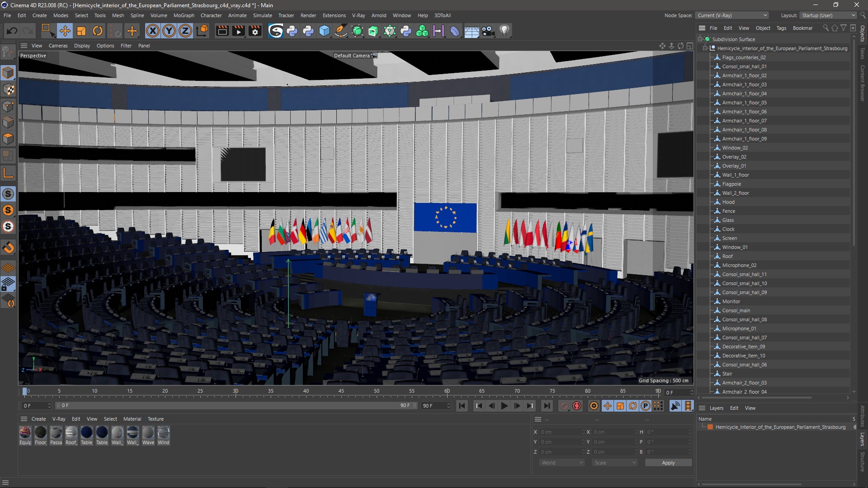Open the Scale mode dropdown
868x488 pixels.
point(615,463)
